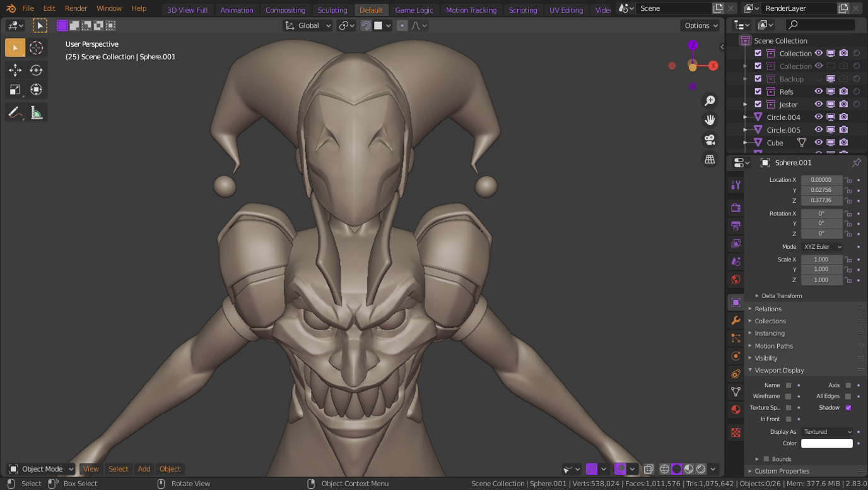Toggle viewport overlays
The width and height of the screenshot is (868, 490).
coord(621,469)
